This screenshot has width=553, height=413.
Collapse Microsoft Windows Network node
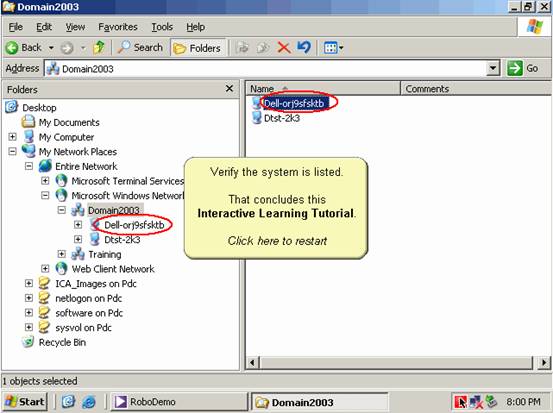tap(45, 195)
